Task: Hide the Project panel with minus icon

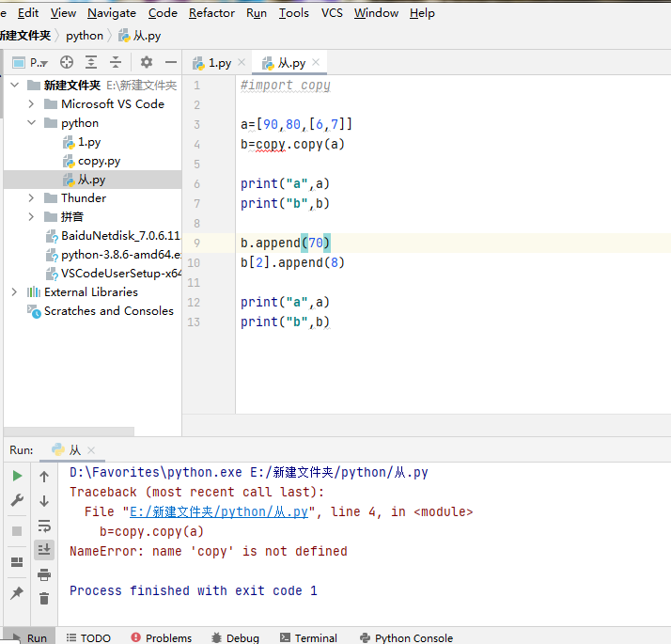Action: coord(171,62)
